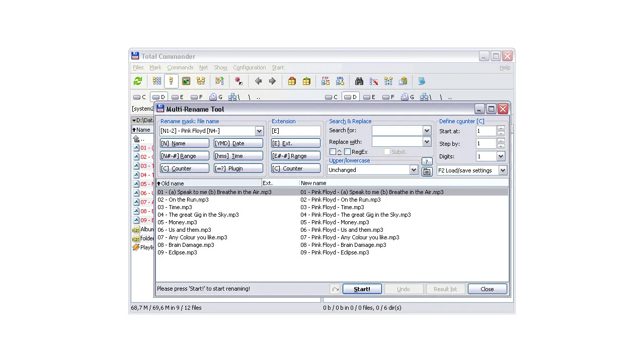Image resolution: width=644 pixels, height=362 pixels.
Task: Click the blue notepad icon in toolbar
Action: (x=422, y=81)
